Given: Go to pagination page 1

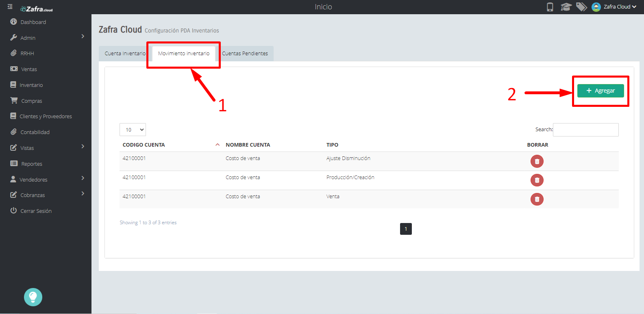Looking at the screenshot, I should tap(406, 229).
